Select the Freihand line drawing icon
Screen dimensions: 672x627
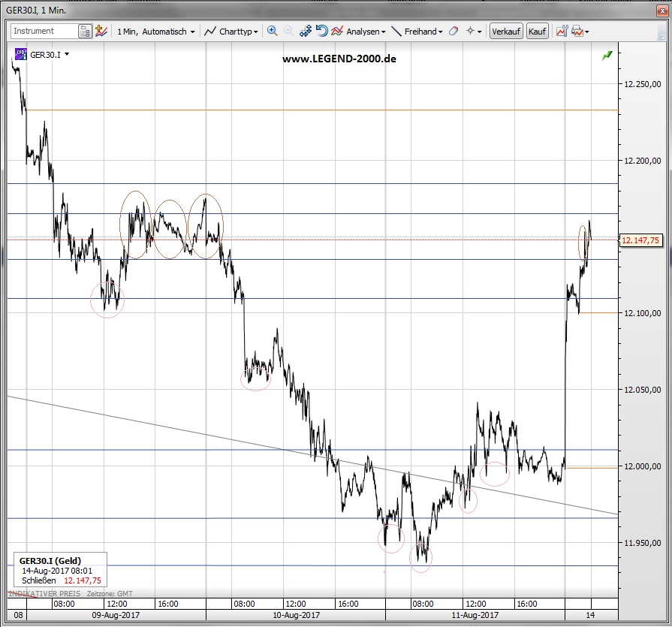click(397, 32)
